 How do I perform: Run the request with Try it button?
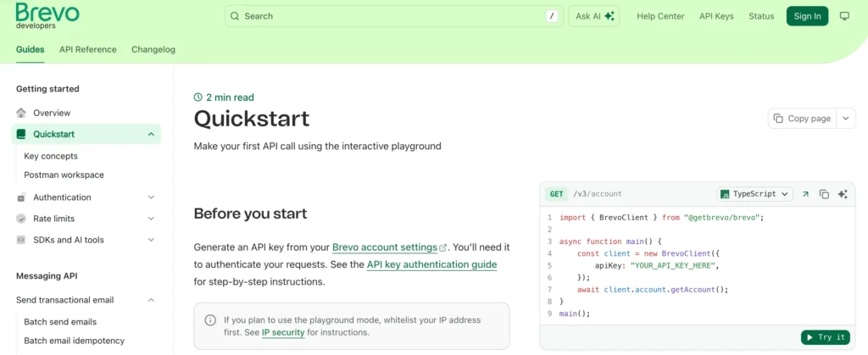pos(825,337)
